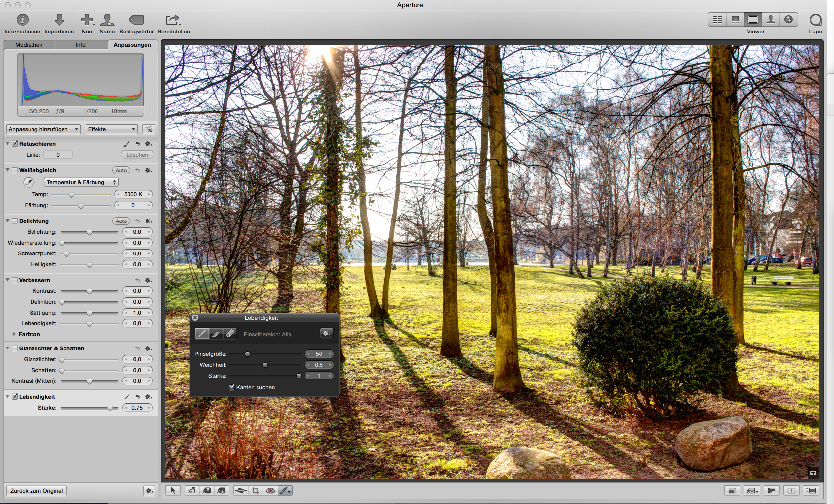Screen dimensions: 834x504
Task: Enable the Weißabgleich checkbox
Action: 15,170
